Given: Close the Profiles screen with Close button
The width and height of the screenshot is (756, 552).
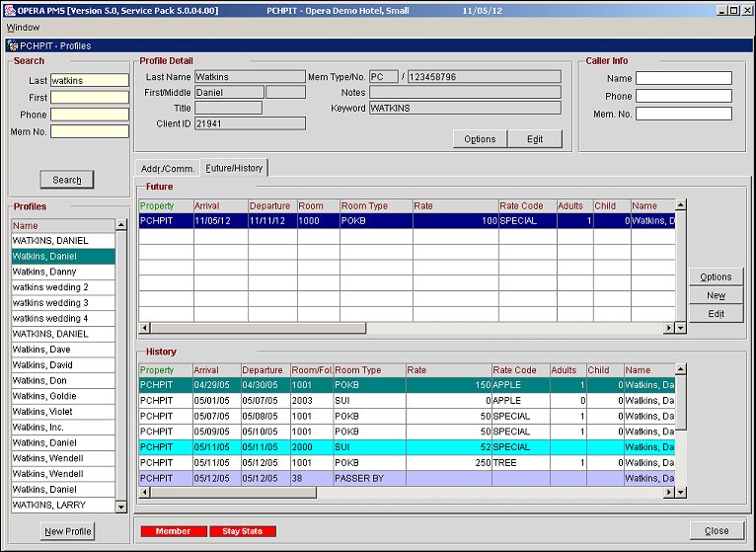Looking at the screenshot, I should coord(717,531).
